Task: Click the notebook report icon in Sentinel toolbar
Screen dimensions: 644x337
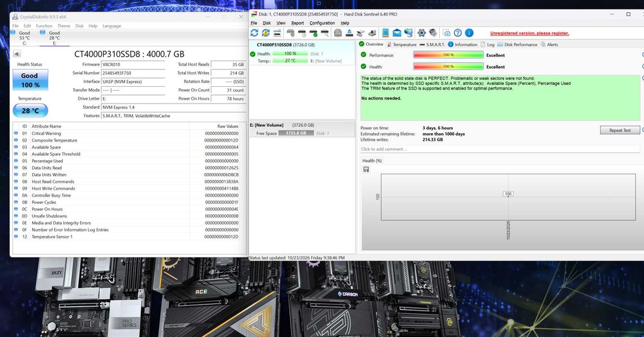Action: point(385,33)
